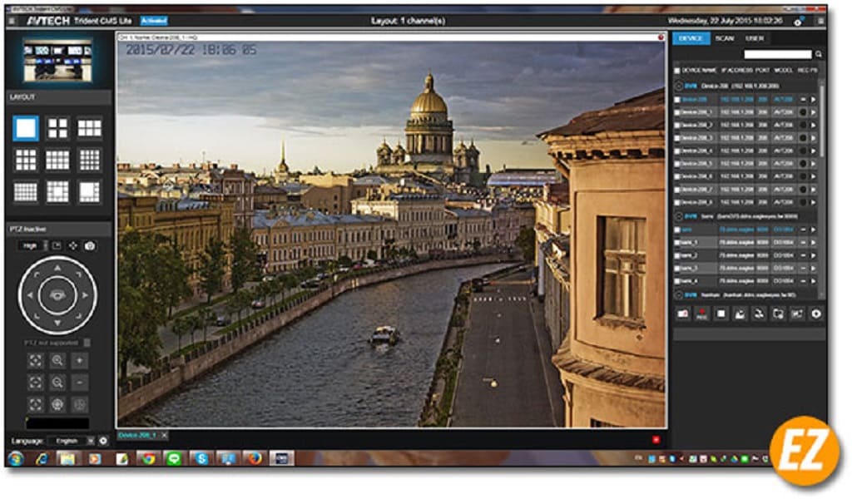Click the Activated status badge
The height and width of the screenshot is (504, 852).
[x=154, y=21]
